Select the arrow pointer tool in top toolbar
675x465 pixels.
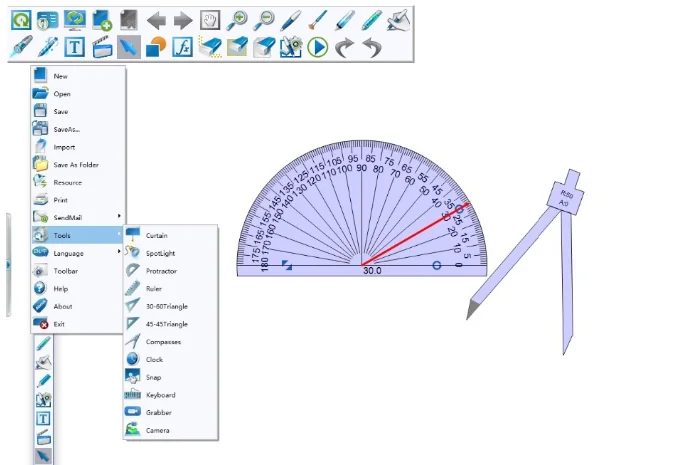pyautogui.click(x=129, y=47)
